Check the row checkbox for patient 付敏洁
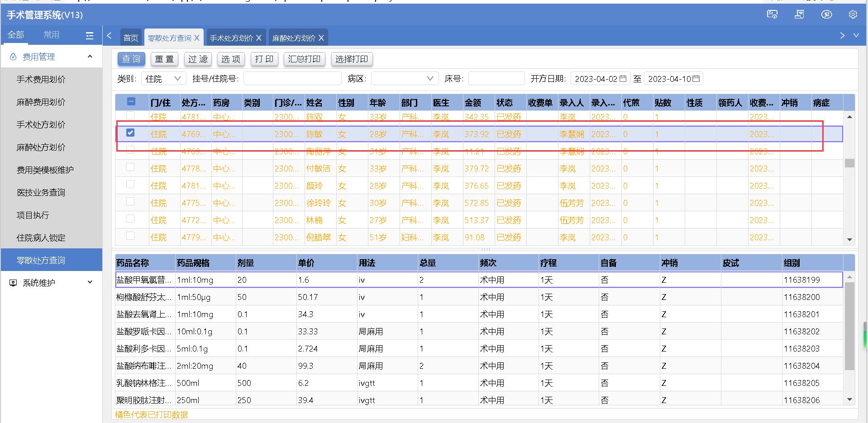 click(130, 167)
